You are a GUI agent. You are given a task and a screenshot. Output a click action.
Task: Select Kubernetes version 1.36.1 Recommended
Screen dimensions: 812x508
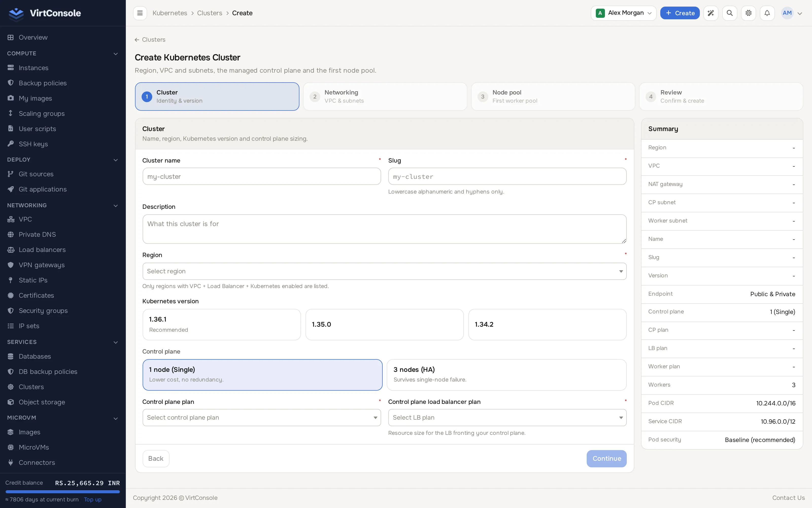pyautogui.click(x=222, y=325)
